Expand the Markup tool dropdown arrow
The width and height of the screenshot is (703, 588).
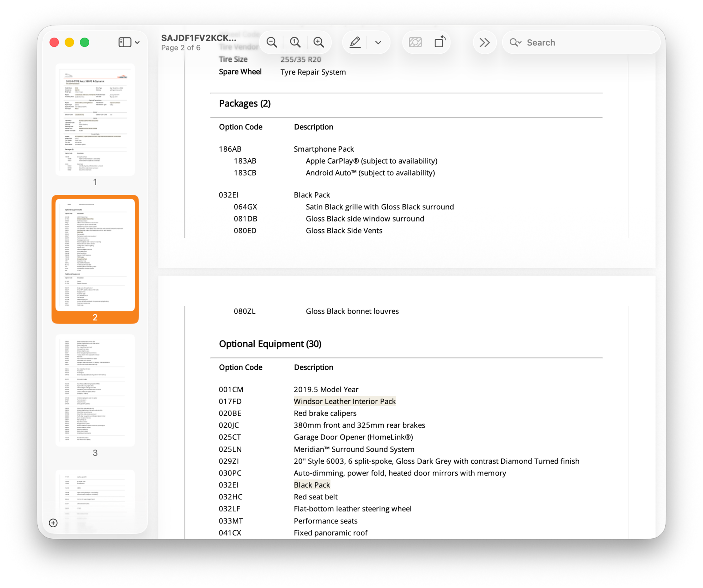coord(378,42)
